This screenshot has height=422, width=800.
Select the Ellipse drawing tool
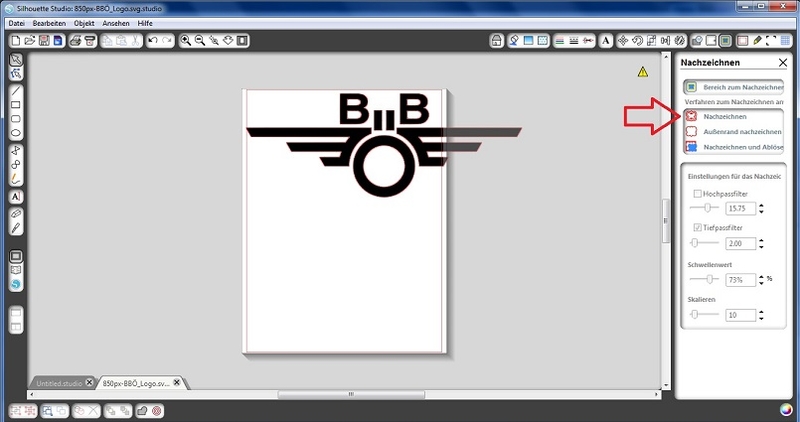point(16,133)
